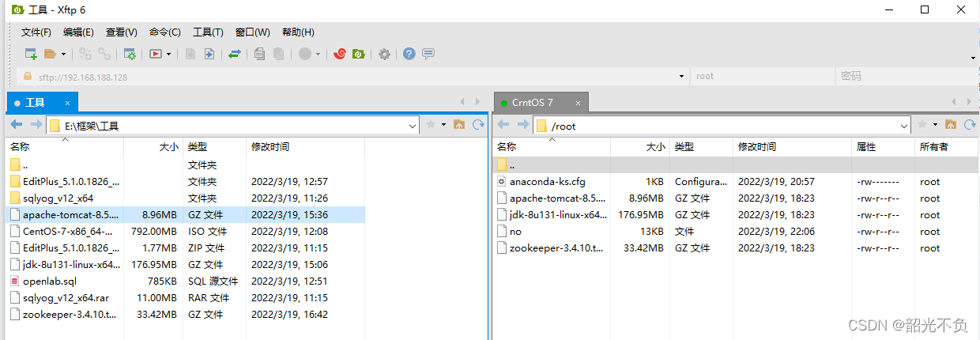980x340 pixels.
Task: Sort remote files by 所有者 column
Action: [946, 146]
